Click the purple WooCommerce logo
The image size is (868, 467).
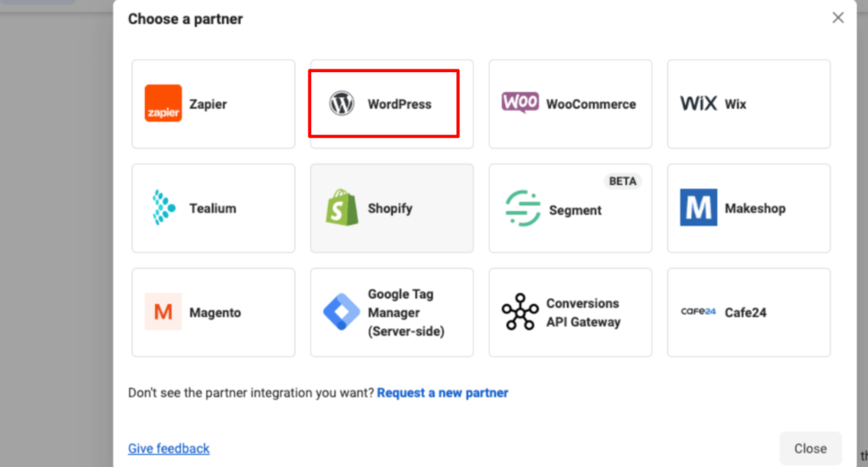tap(520, 103)
